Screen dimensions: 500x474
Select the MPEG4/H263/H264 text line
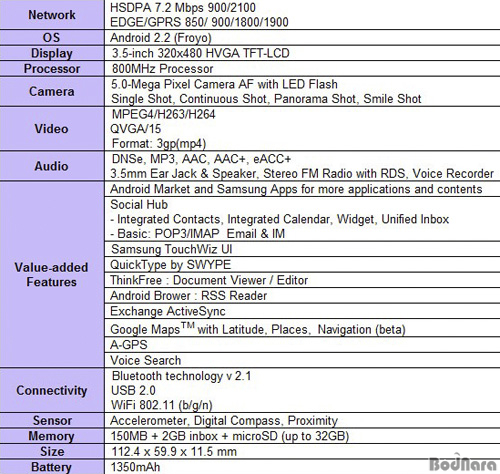[x=163, y=114]
